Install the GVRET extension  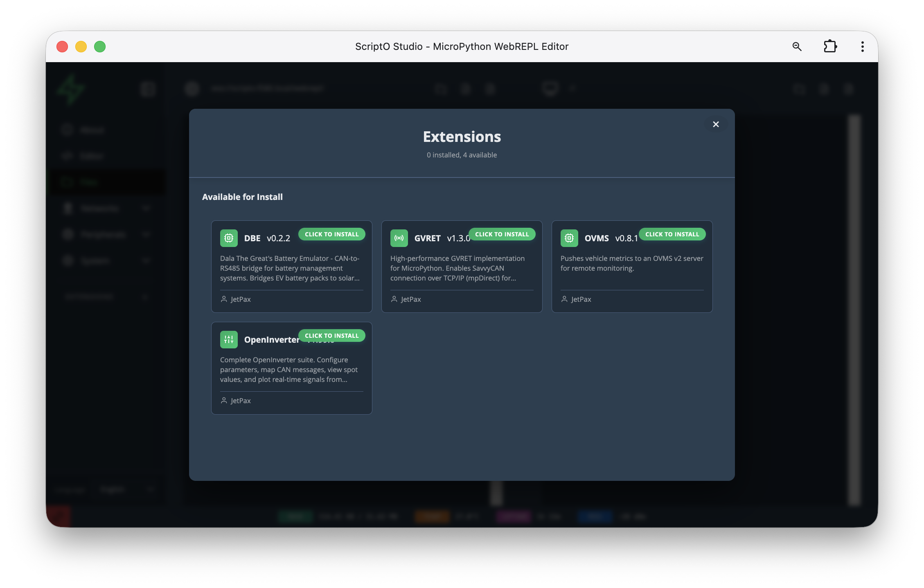502,234
